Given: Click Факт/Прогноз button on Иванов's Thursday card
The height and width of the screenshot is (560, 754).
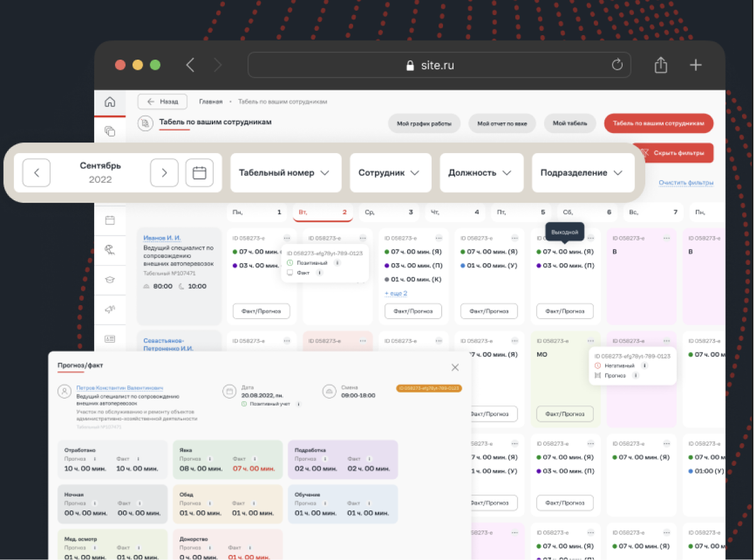Looking at the screenshot, I should [x=489, y=311].
